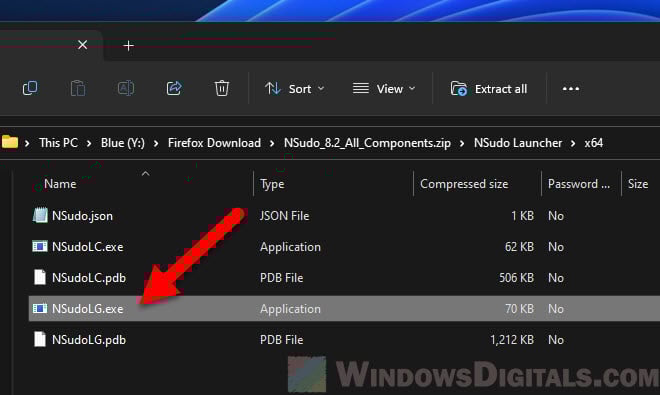Navigate to NSudo Launcher breadcrumb
This screenshot has width=660, height=395.
(x=518, y=143)
